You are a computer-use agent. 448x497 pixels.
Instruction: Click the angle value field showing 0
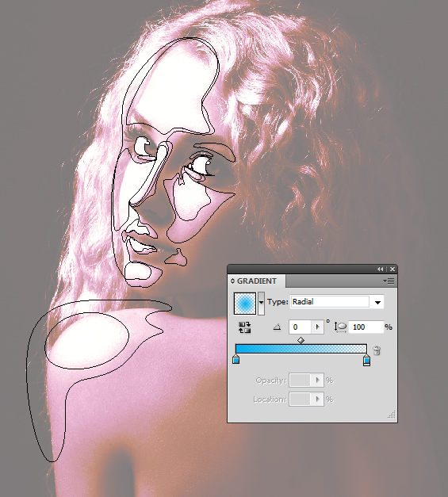point(300,327)
